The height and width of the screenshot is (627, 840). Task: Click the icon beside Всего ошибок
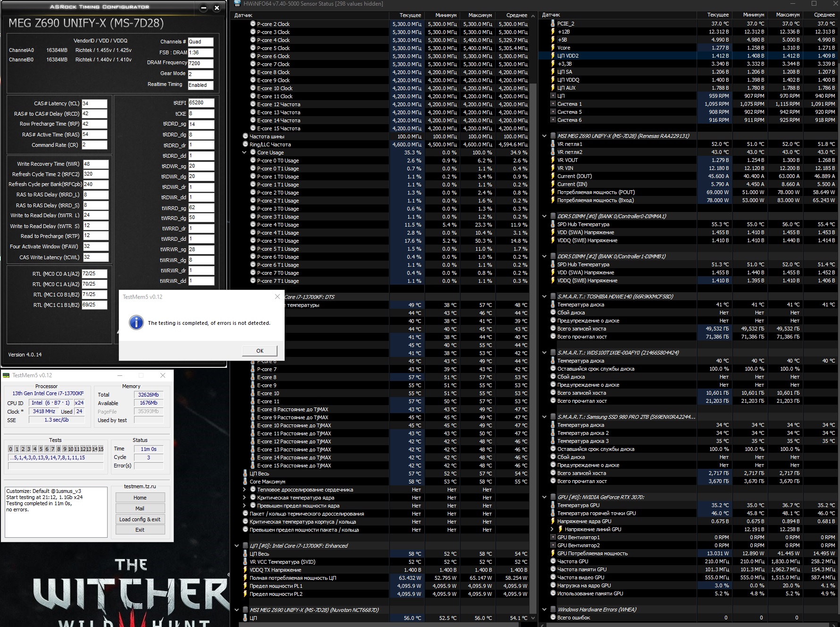[553, 618]
